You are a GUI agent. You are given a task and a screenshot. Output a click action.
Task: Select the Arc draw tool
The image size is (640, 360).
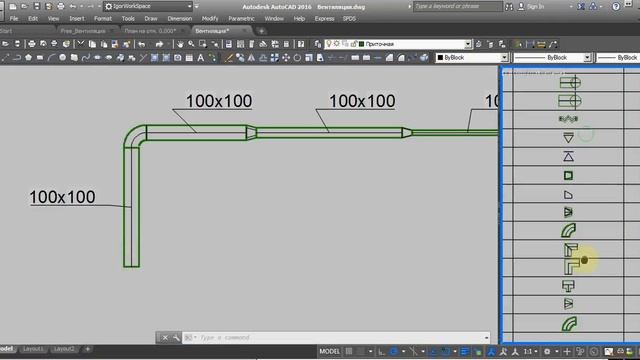click(51, 58)
